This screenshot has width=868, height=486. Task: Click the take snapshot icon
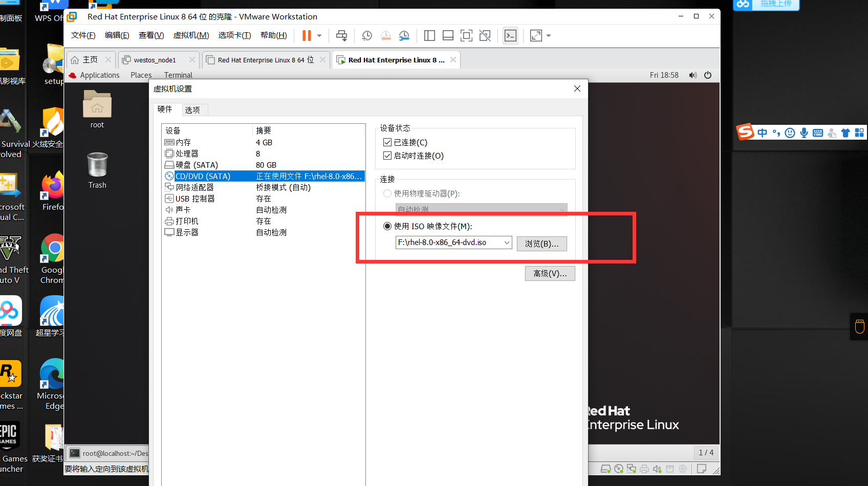tap(367, 35)
